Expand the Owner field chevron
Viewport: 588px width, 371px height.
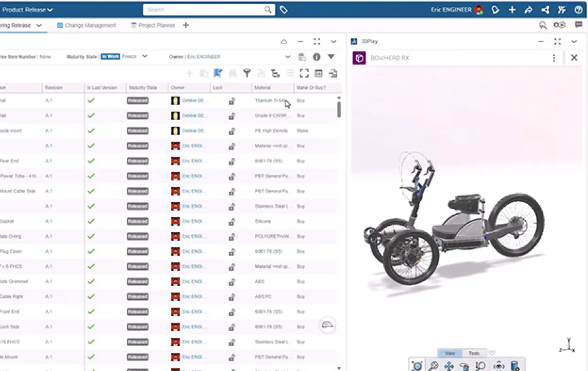tap(288, 57)
